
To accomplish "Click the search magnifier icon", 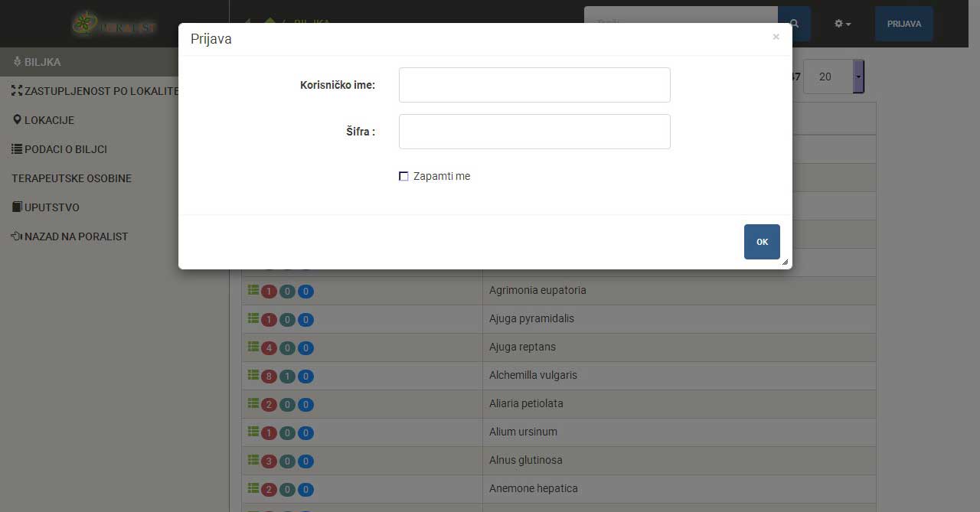I will click(795, 24).
